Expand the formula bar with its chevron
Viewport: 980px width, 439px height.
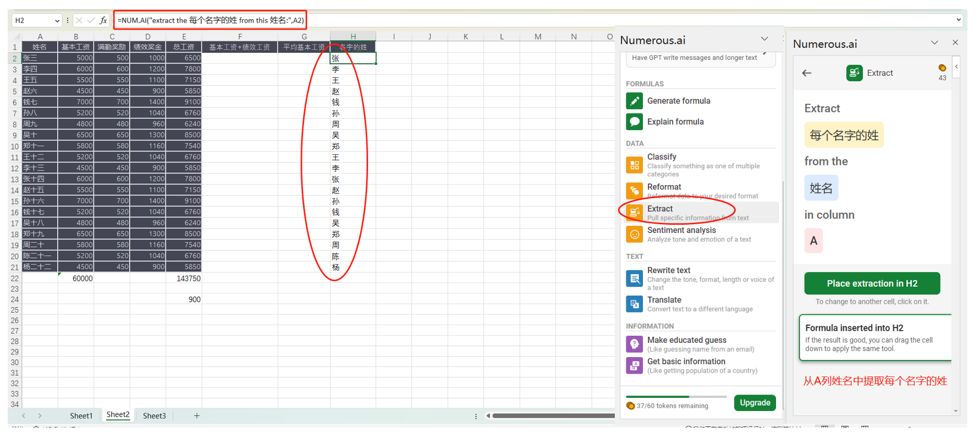[959, 20]
